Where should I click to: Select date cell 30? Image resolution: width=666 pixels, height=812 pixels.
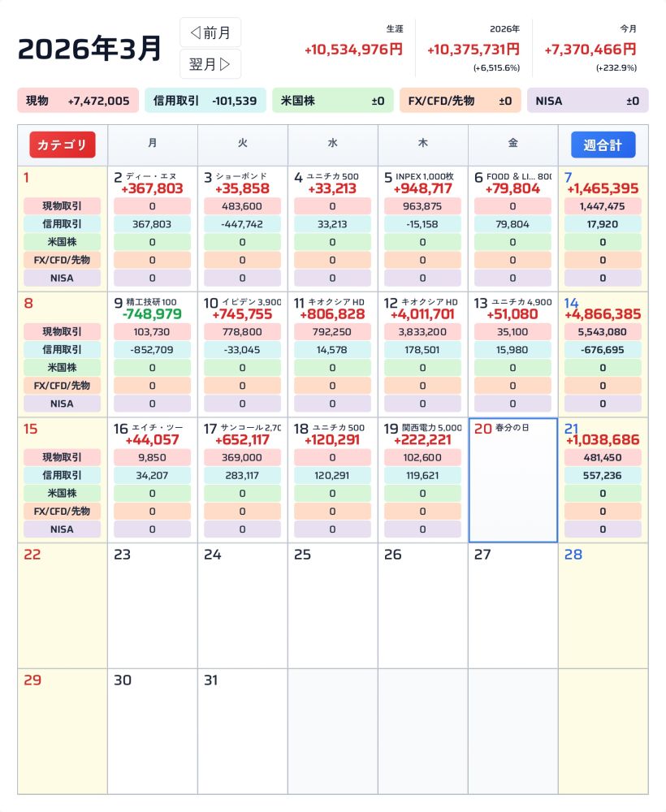click(152, 732)
